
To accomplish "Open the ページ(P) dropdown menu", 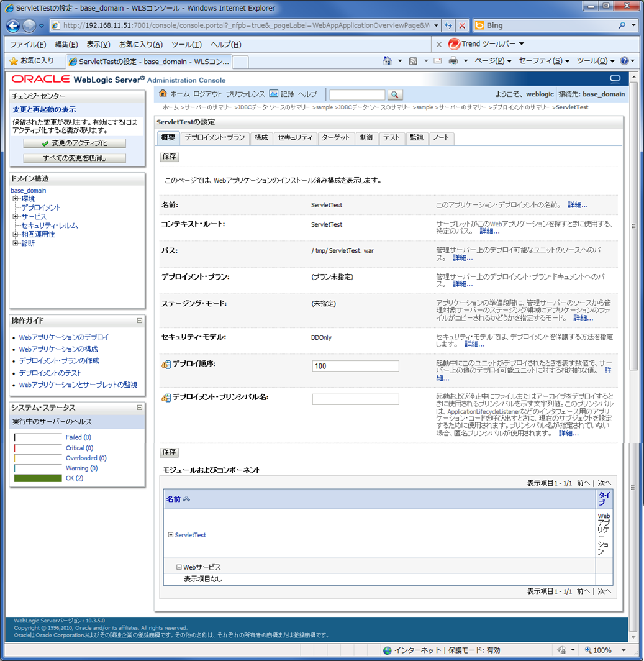I will pos(492,61).
